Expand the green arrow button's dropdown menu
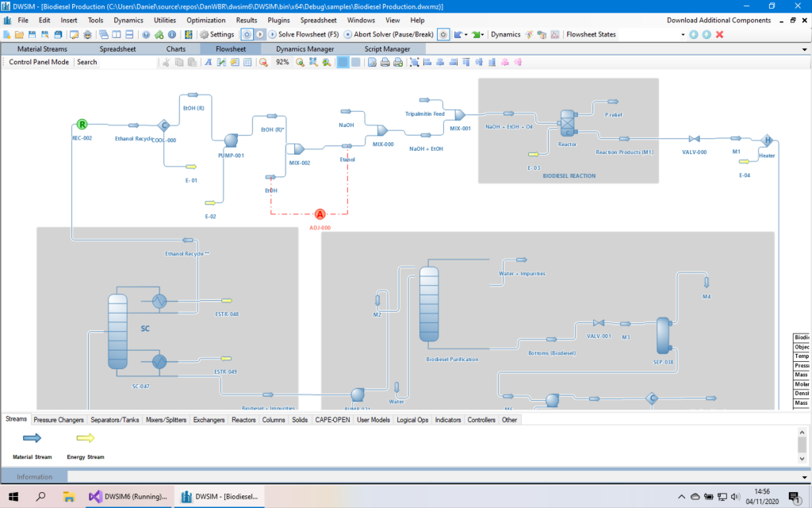Image resolution: width=812 pixels, height=508 pixels. tap(482, 34)
